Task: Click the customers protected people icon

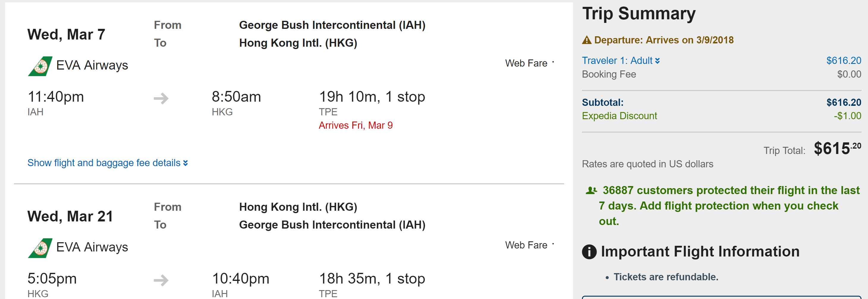Action: (x=591, y=191)
